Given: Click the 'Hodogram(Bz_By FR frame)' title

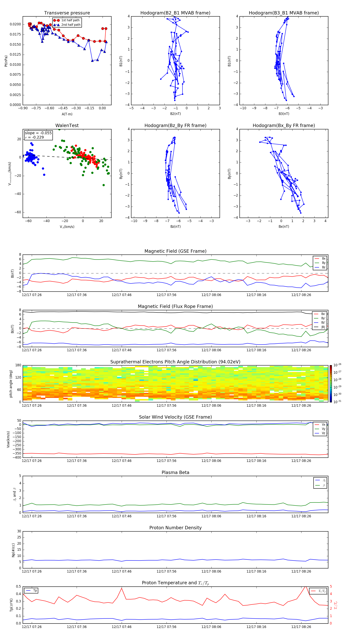Looking at the screenshot, I should (175, 125).
